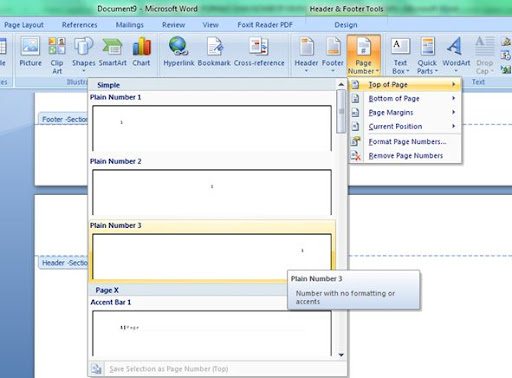Click the Plain Number 1 label

pos(115,97)
